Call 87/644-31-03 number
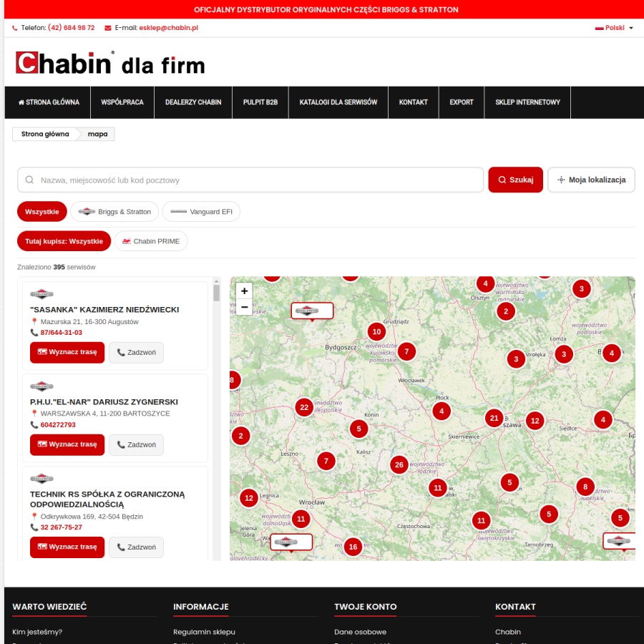Viewport: 644px width, 644px height. 62,333
